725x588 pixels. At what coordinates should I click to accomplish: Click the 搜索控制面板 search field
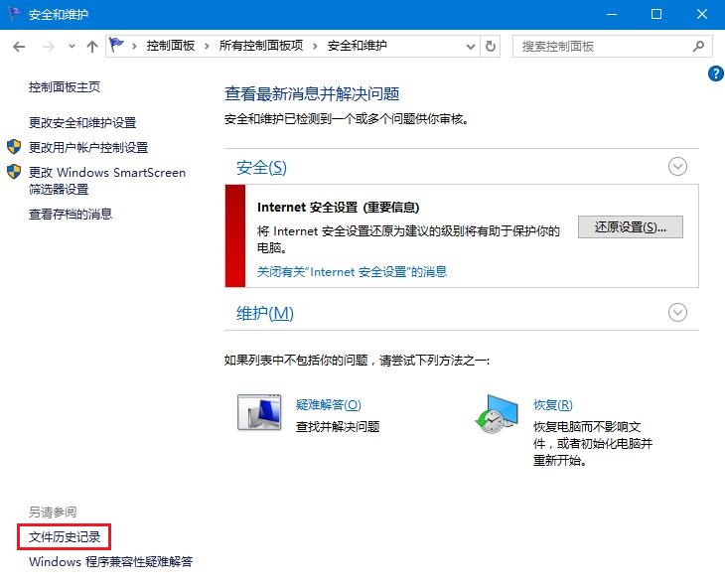603,47
